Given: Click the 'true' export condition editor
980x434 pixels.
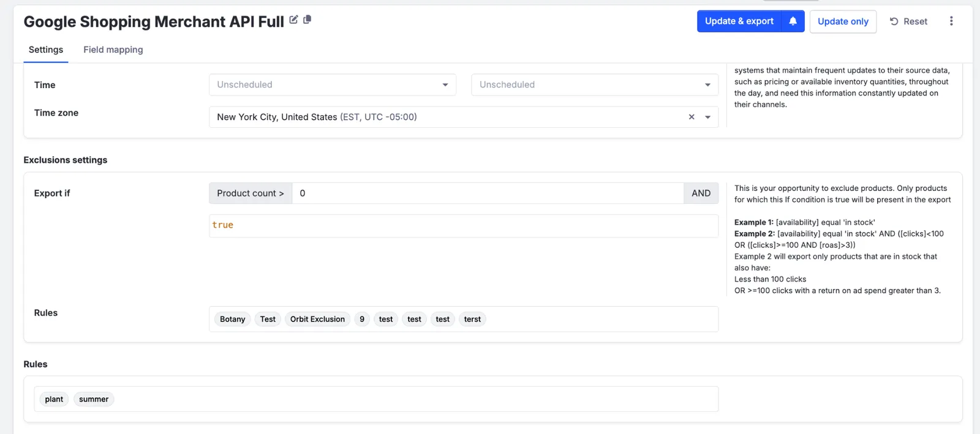Looking at the screenshot, I should pyautogui.click(x=464, y=225).
